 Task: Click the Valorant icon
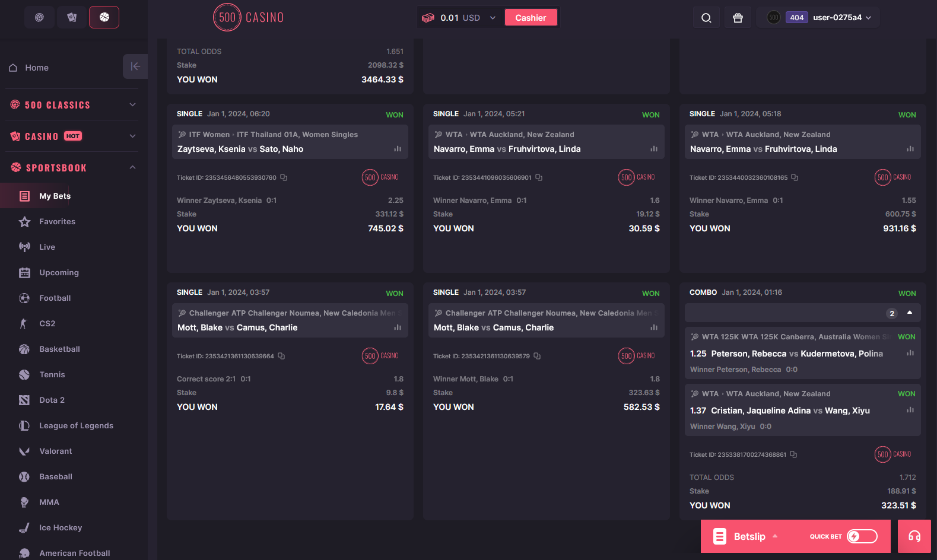tap(24, 451)
